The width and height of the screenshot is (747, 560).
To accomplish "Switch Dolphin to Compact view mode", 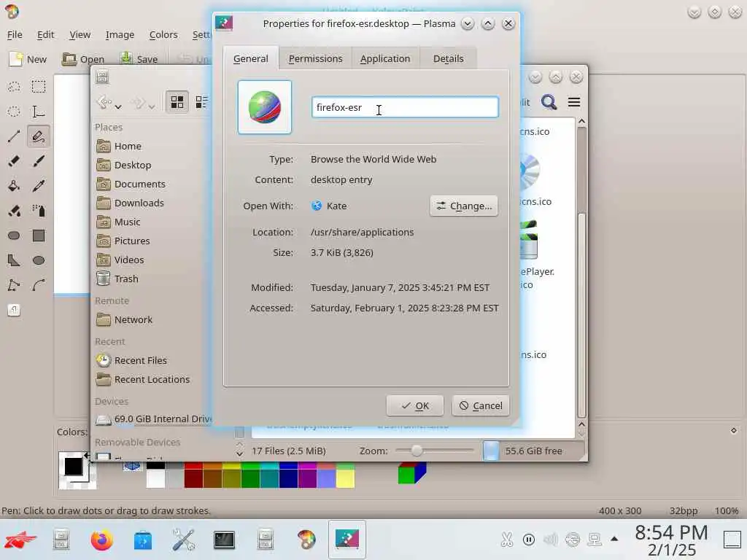I will 201,102.
